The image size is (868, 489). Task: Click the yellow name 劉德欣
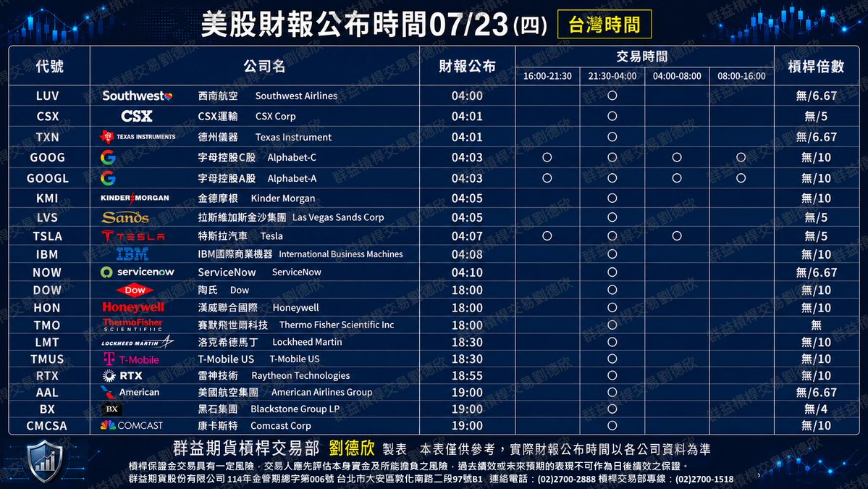pyautogui.click(x=352, y=448)
